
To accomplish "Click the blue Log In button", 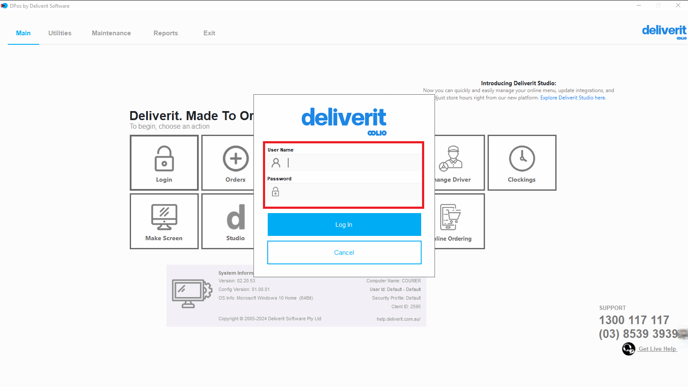I will point(344,225).
